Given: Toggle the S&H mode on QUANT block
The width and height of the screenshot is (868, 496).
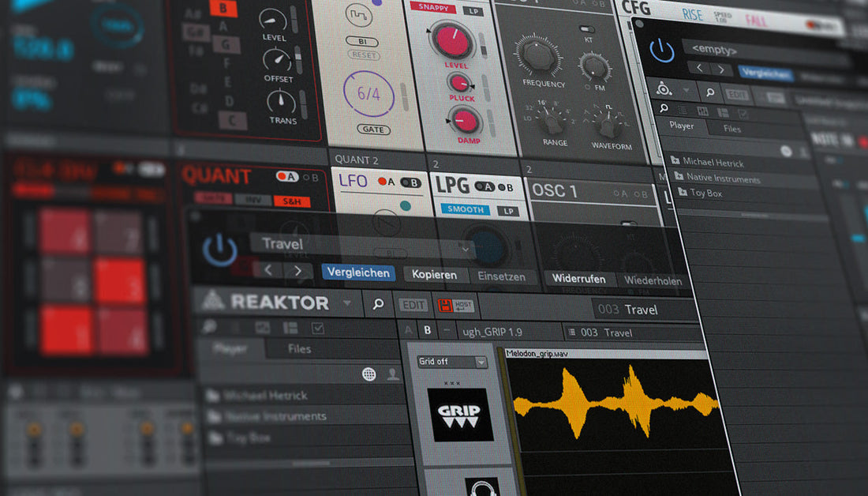Looking at the screenshot, I should point(292,201).
